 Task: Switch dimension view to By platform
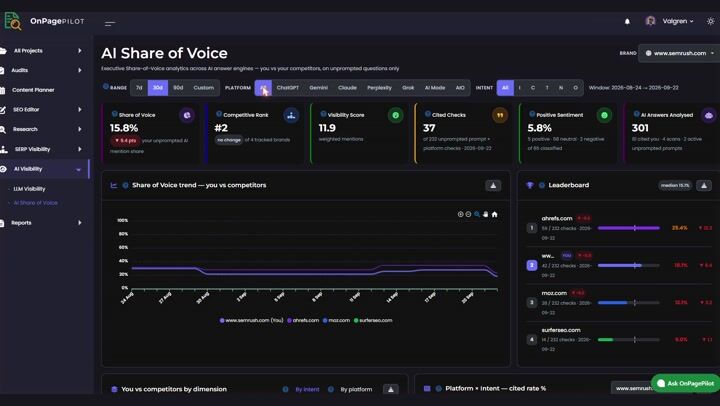click(356, 389)
